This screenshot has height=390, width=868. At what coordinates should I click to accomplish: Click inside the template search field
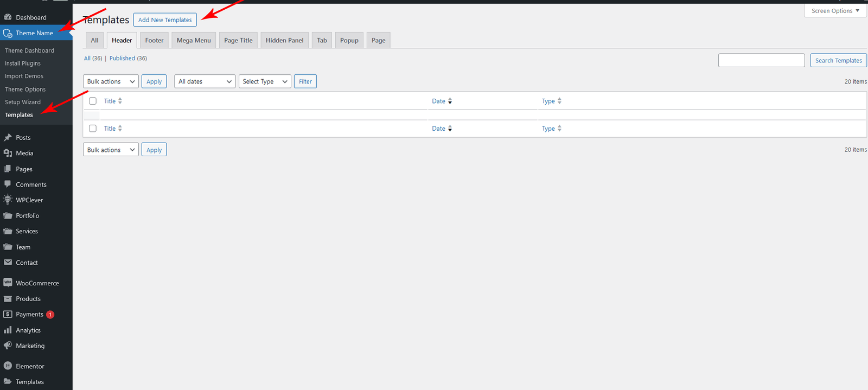pos(761,60)
